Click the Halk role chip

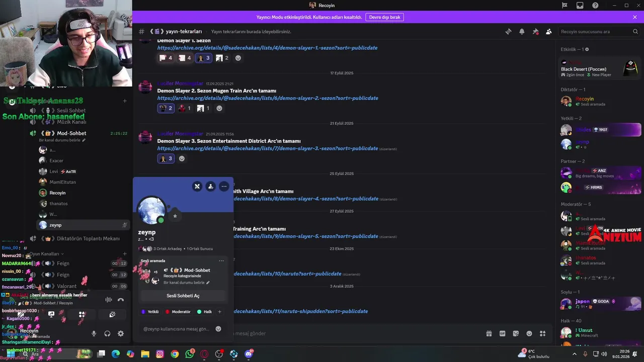tap(204, 312)
